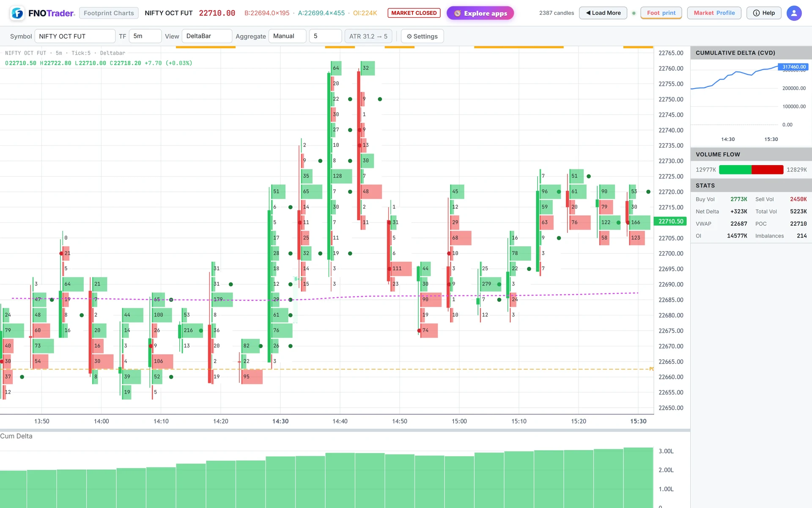
Task: Click the Help info icon
Action: click(756, 13)
